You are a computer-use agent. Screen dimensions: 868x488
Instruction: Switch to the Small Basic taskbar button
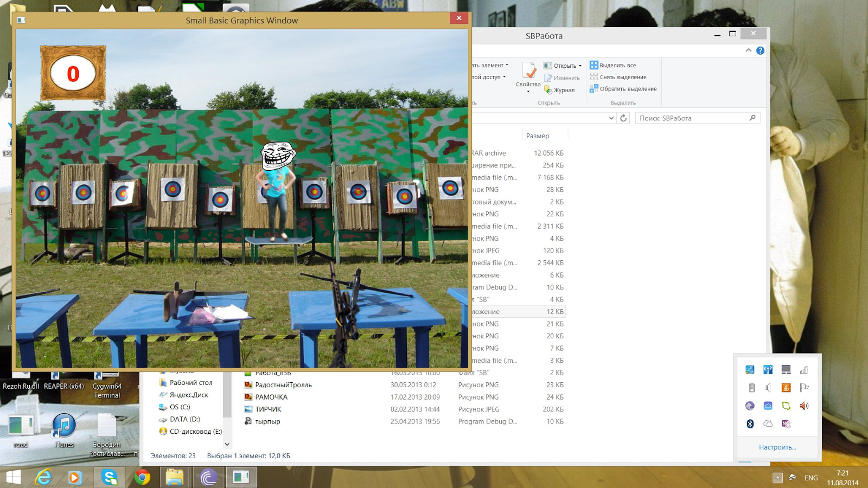coord(241,477)
